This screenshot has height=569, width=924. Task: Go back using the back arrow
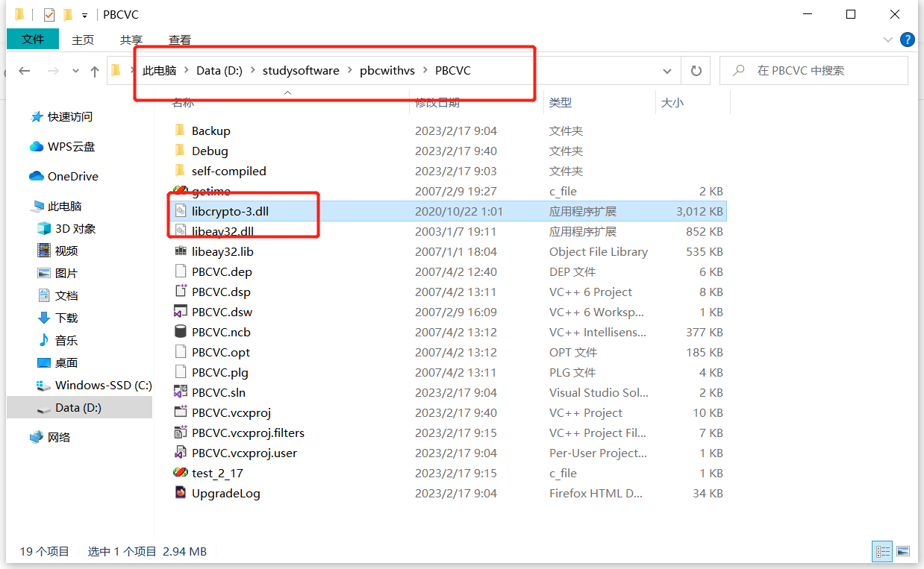click(x=25, y=70)
